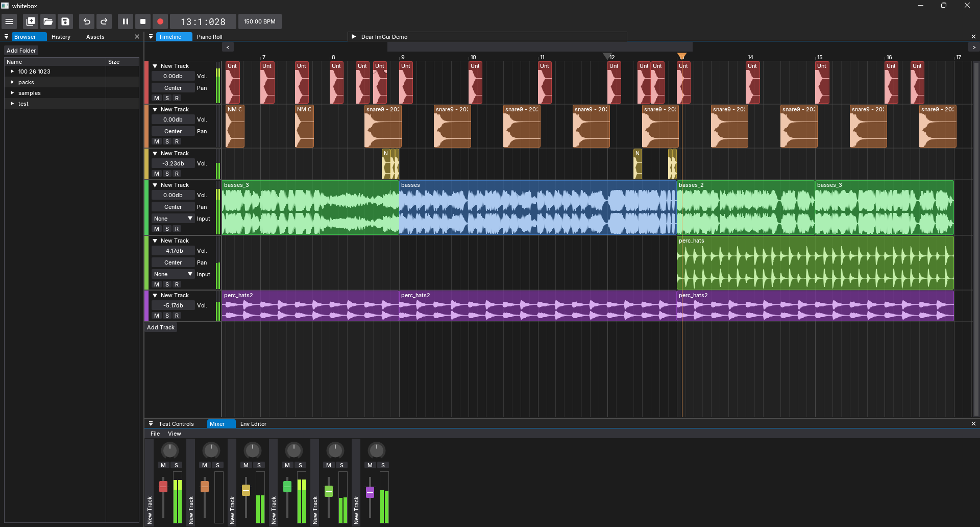Image resolution: width=980 pixels, height=527 pixels.
Task: Expand the packs folder in the browser
Action: pos(12,82)
